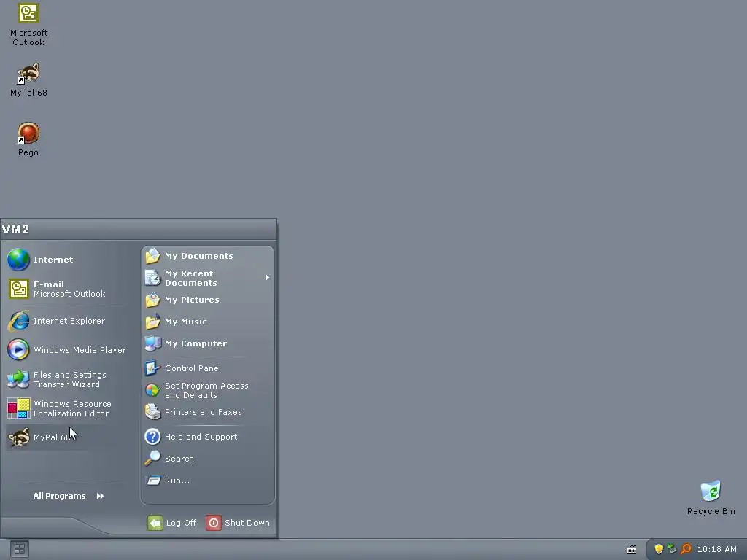Open Help and Support

point(207,437)
